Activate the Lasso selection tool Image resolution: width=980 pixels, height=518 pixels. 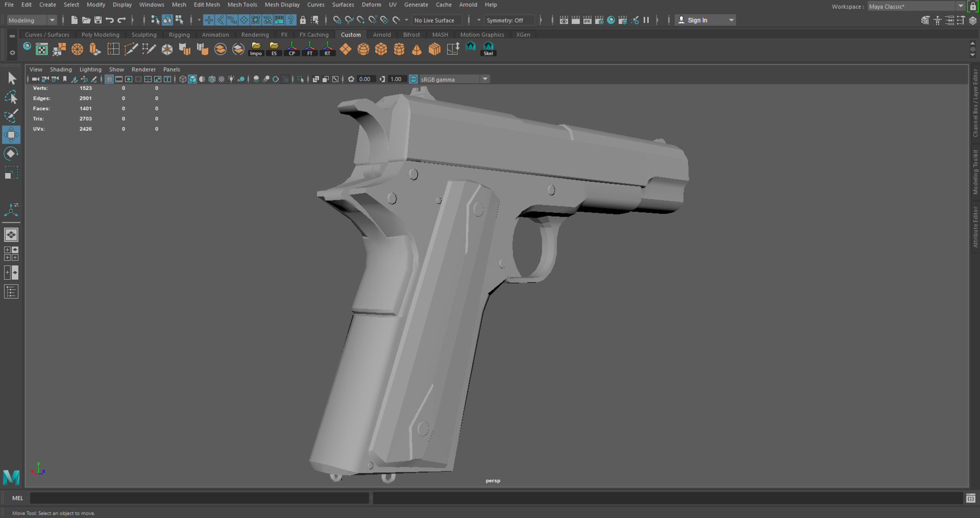11,97
